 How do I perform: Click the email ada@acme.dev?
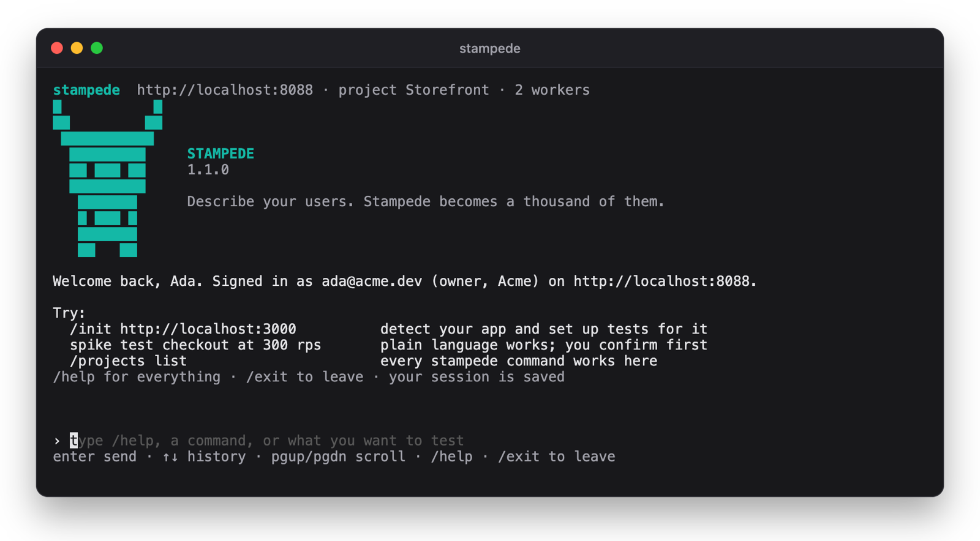372,281
